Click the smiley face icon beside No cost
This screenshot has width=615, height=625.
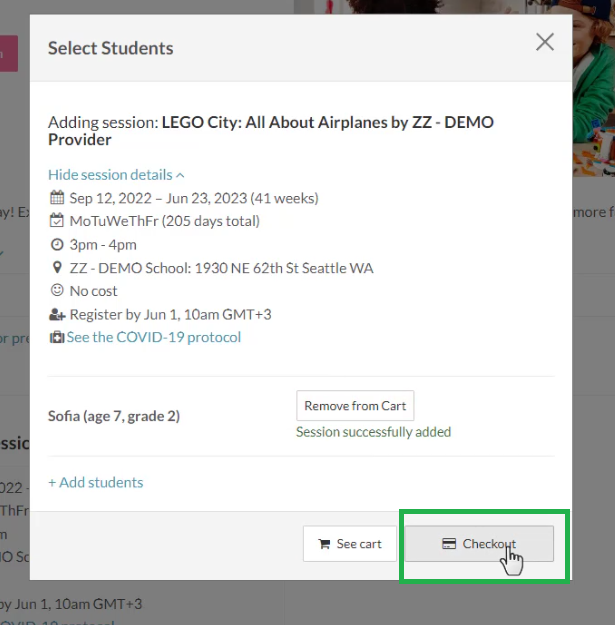[56, 291]
